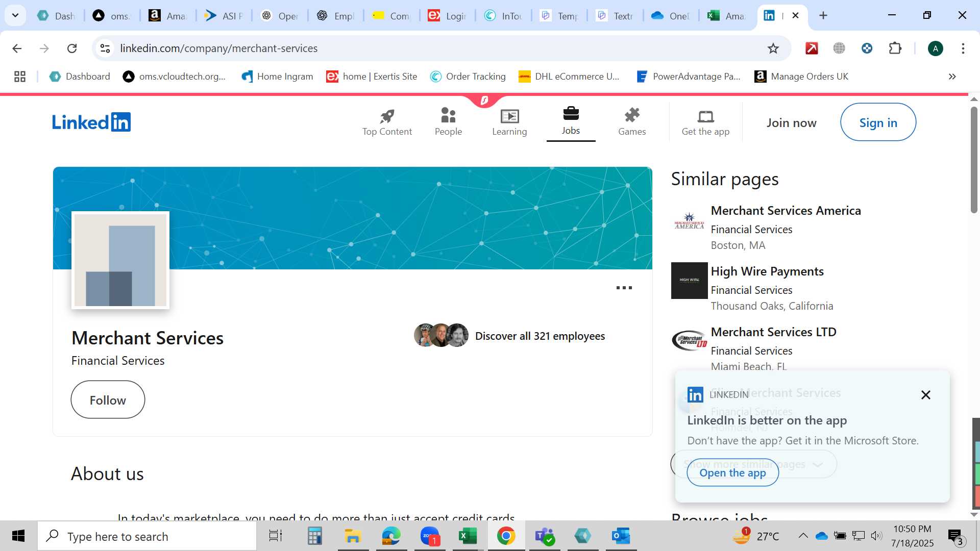980x551 pixels.
Task: Open the Windows Start menu
Action: [18, 536]
